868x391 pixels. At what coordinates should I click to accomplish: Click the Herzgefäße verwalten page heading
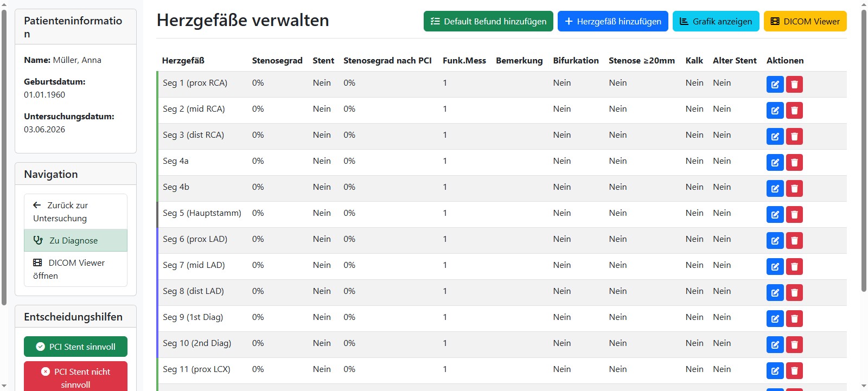click(242, 21)
